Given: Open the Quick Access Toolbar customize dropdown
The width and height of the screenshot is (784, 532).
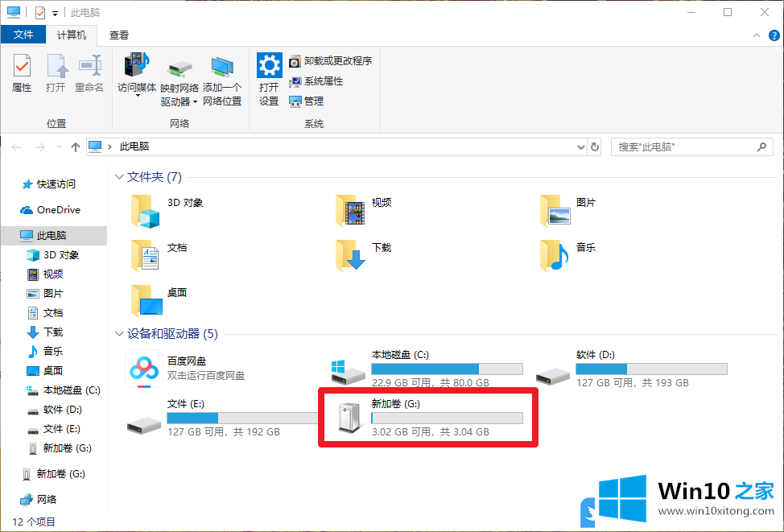Looking at the screenshot, I should [x=55, y=13].
